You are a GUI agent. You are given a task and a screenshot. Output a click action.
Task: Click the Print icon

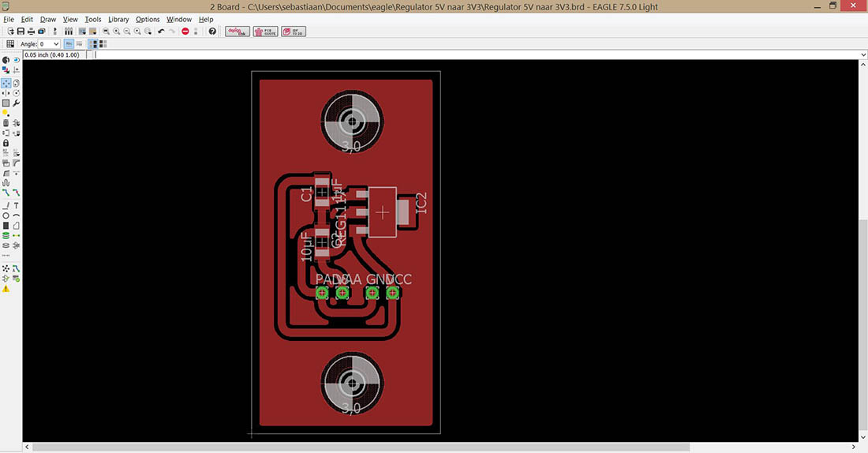pyautogui.click(x=31, y=32)
